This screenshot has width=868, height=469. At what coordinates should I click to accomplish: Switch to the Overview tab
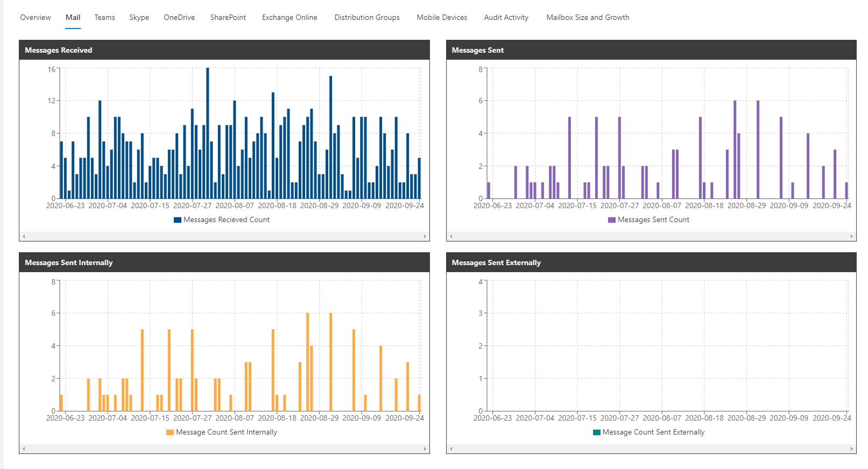(36, 17)
